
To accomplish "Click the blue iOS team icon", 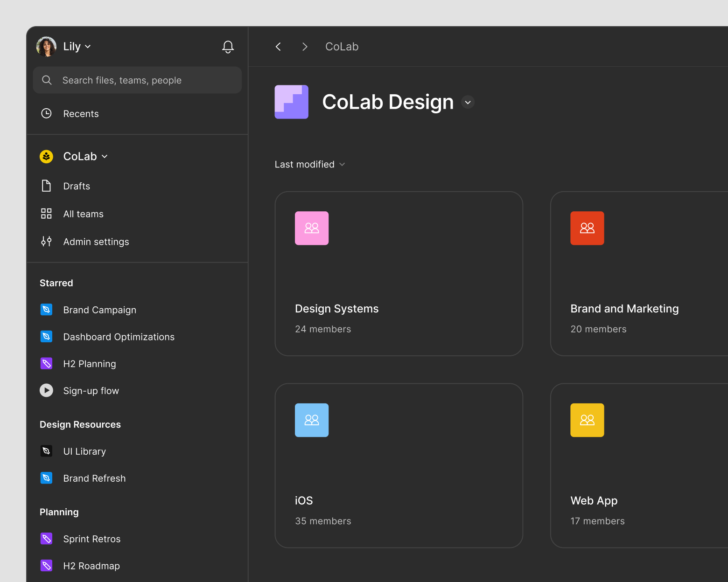I will [311, 420].
